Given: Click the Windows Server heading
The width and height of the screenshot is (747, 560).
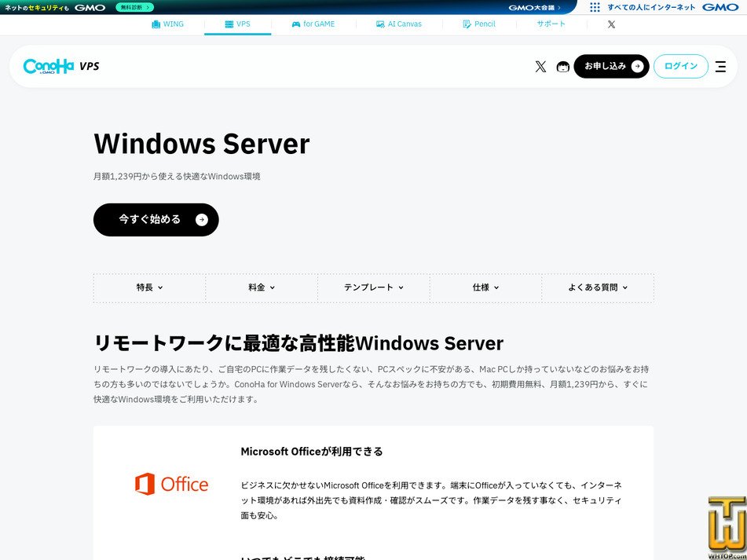Looking at the screenshot, I should click(x=202, y=143).
